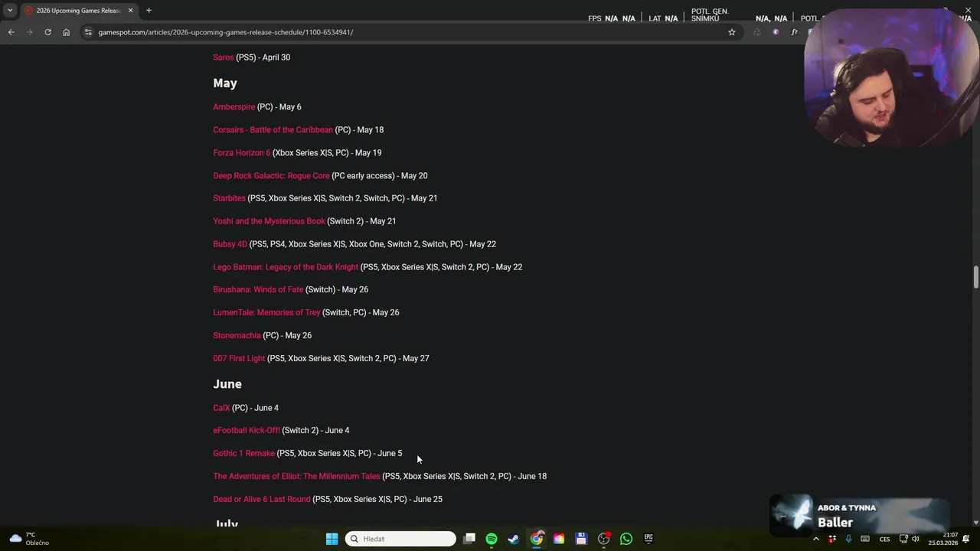Click the May section heading
The width and height of the screenshot is (980, 551).
[225, 83]
